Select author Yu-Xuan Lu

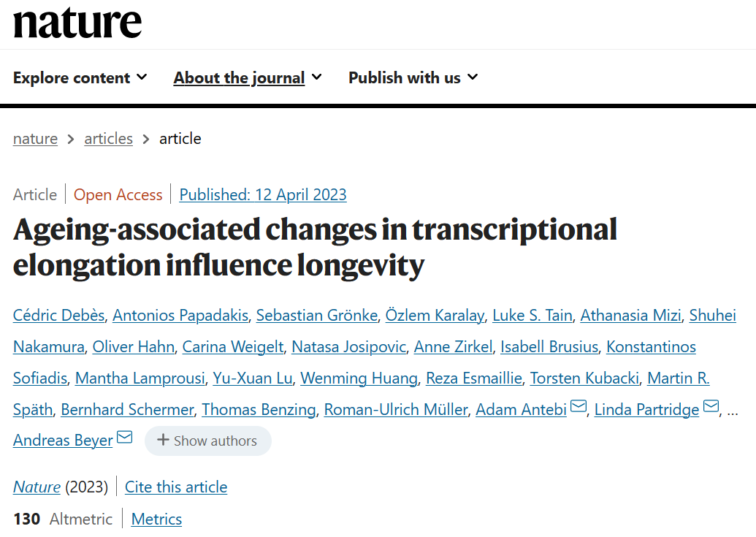coord(253,378)
